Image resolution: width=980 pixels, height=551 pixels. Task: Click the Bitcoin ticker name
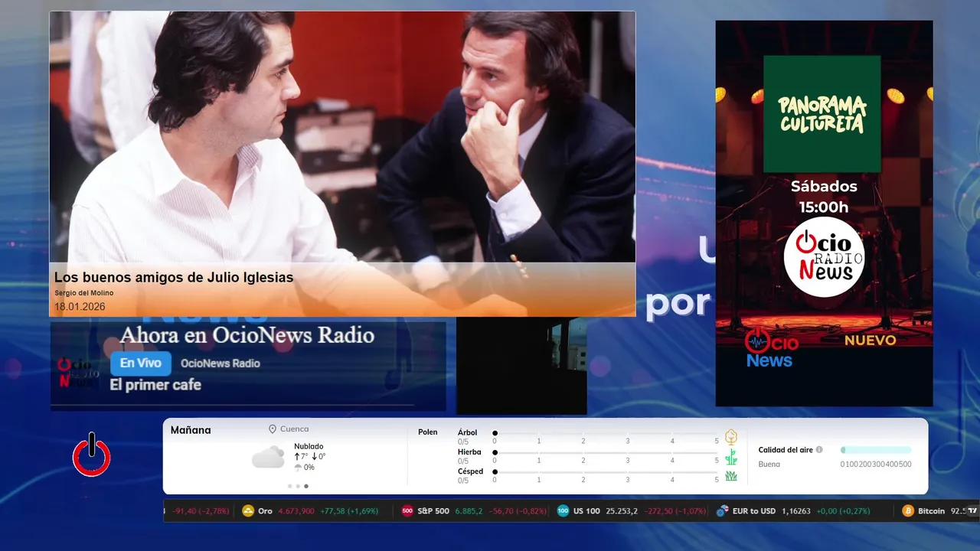click(932, 511)
